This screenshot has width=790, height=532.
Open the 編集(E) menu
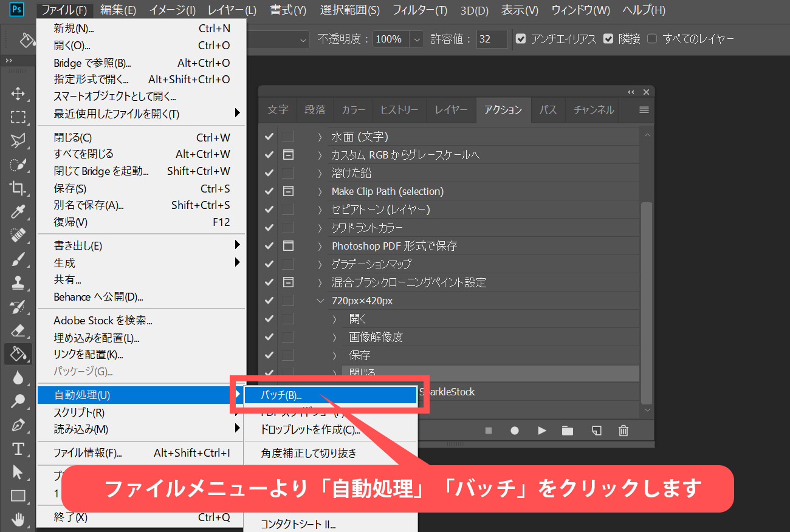click(118, 10)
